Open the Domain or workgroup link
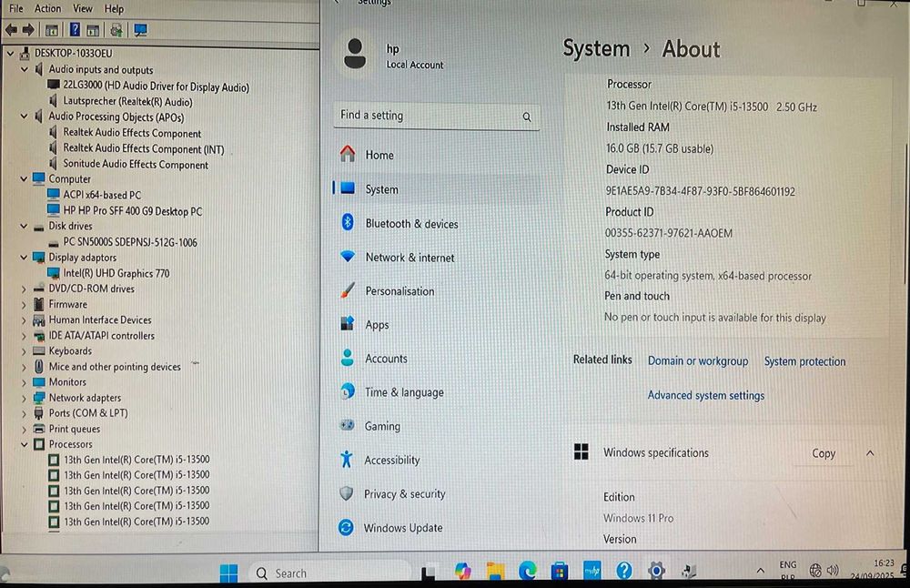Viewport: 910px width, 588px height. click(698, 360)
